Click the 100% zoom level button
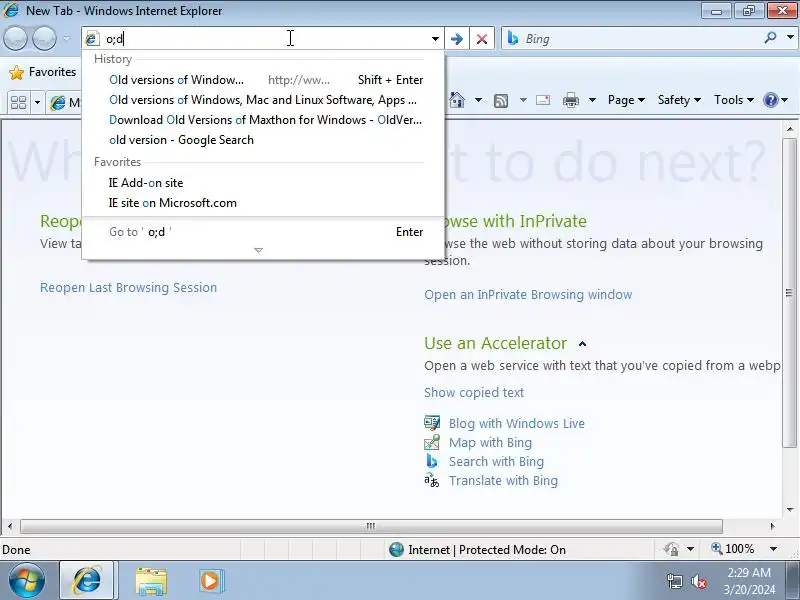Screen dimensions: 800x600 click(733, 549)
